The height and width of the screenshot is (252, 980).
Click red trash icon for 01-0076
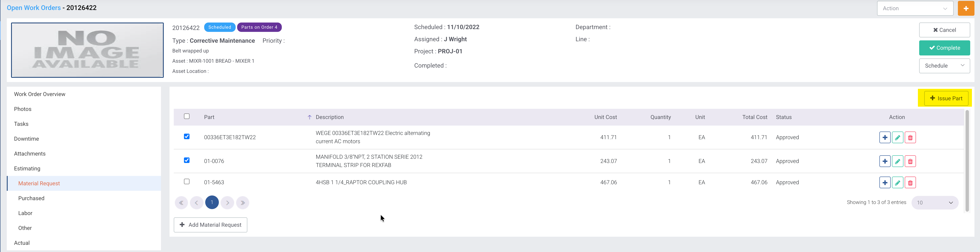coord(910,161)
